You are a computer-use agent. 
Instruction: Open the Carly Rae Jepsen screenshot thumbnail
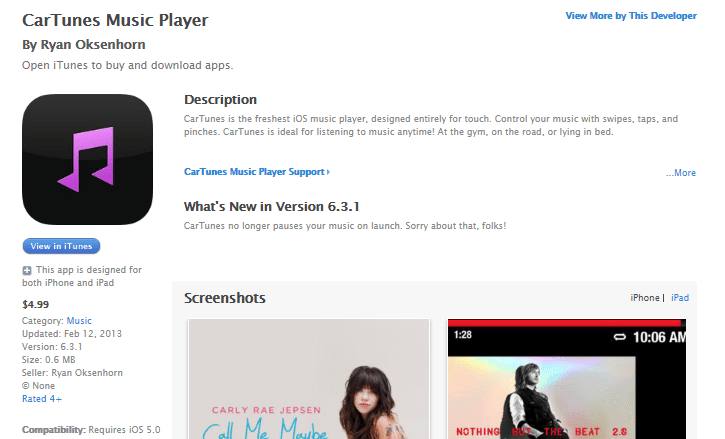309,379
